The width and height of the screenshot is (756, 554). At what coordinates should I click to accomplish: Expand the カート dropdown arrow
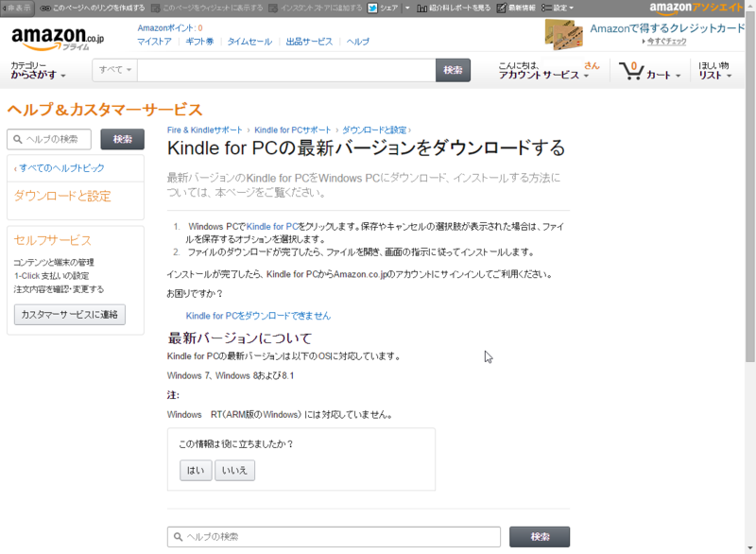tap(678, 76)
